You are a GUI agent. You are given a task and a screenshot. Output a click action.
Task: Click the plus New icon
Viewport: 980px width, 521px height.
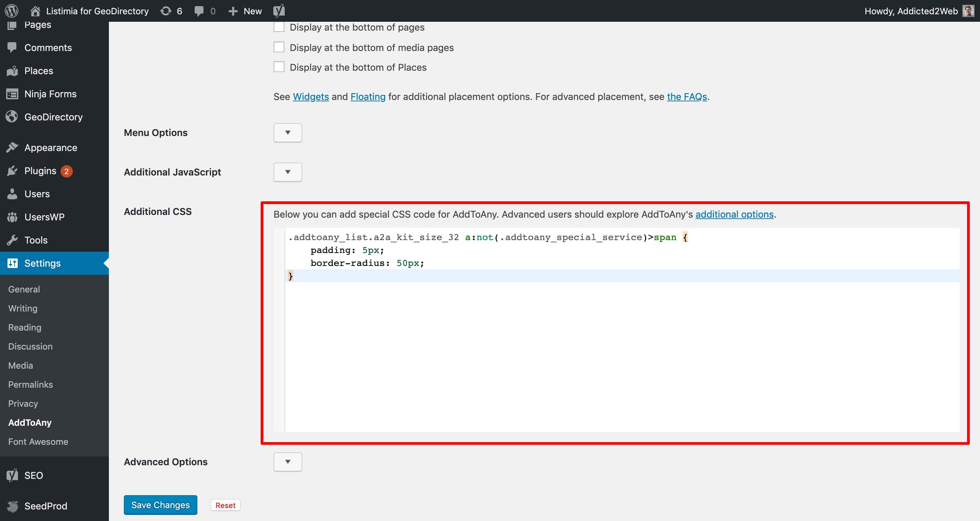click(x=233, y=12)
